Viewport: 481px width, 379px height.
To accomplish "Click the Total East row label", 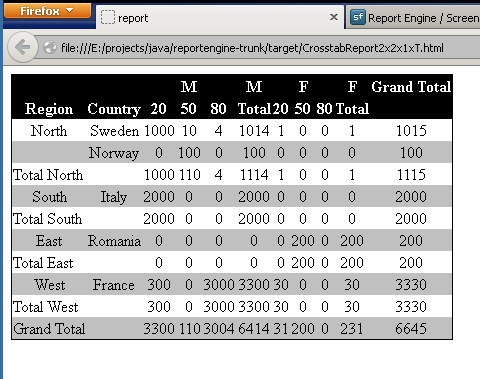I will [43, 263].
